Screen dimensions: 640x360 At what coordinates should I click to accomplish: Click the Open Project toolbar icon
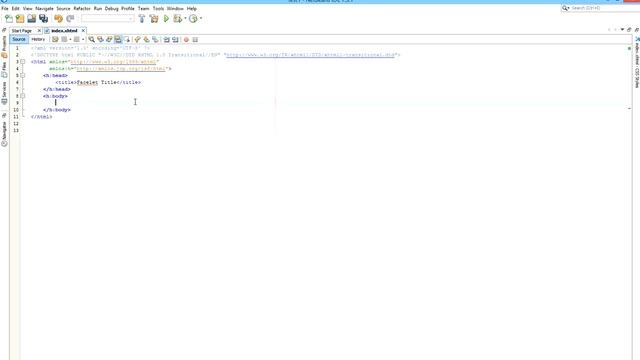click(x=31, y=18)
